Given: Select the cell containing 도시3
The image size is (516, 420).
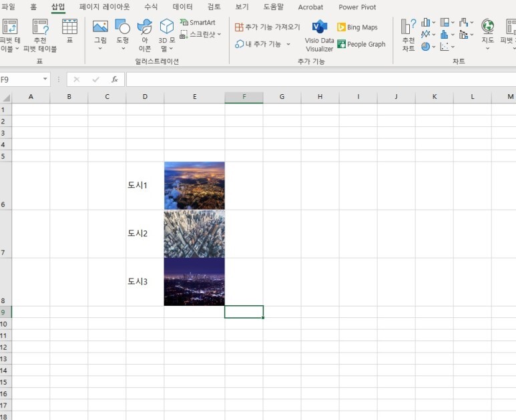Looking at the screenshot, I should coord(145,282).
